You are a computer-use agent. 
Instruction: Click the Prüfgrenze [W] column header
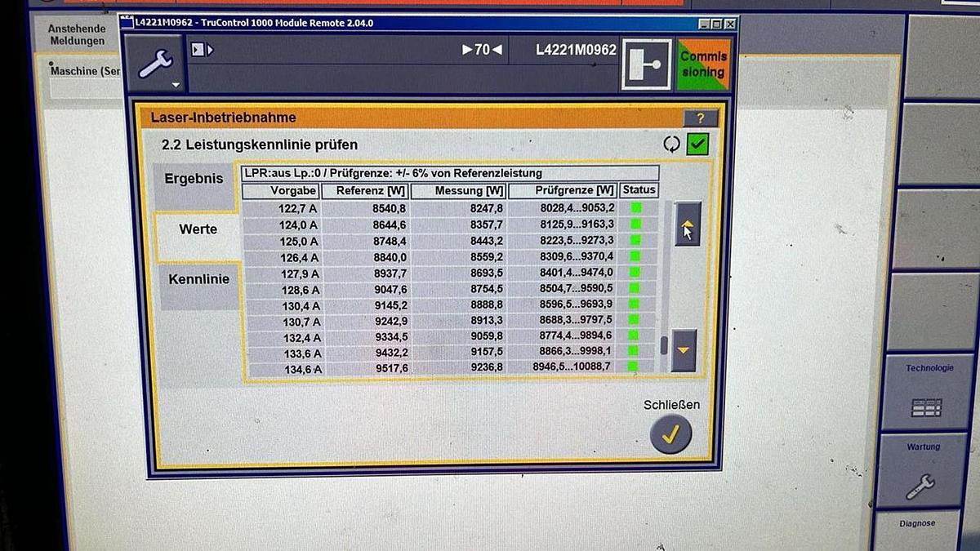pyautogui.click(x=563, y=190)
